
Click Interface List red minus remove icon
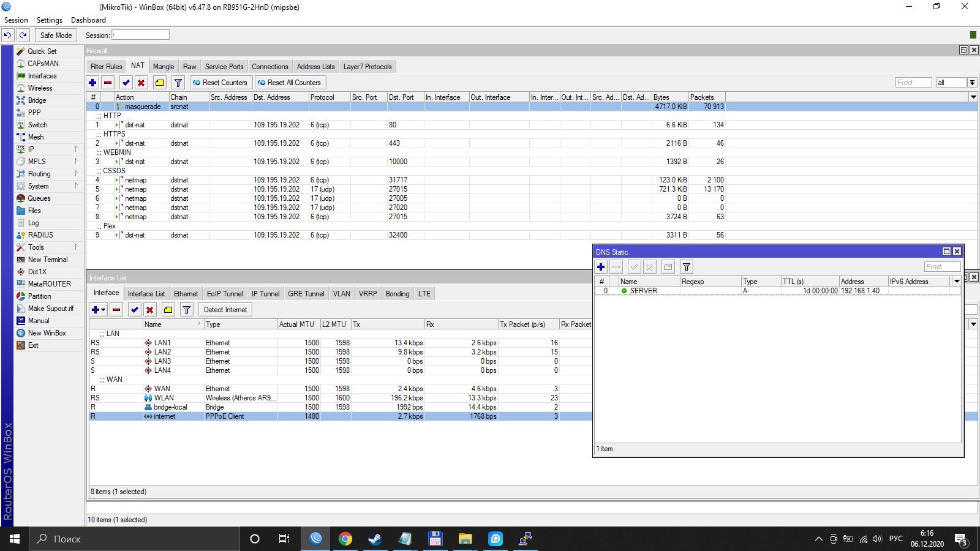116,310
